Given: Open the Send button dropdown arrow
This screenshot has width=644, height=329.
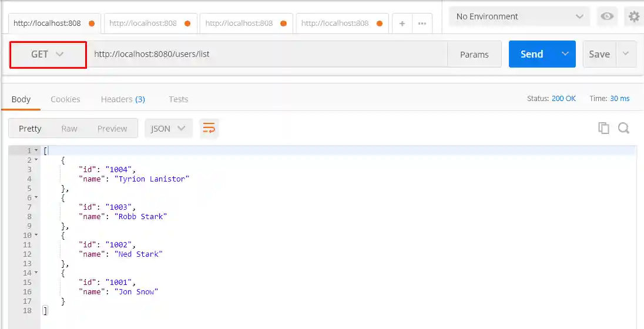Looking at the screenshot, I should coord(565,54).
